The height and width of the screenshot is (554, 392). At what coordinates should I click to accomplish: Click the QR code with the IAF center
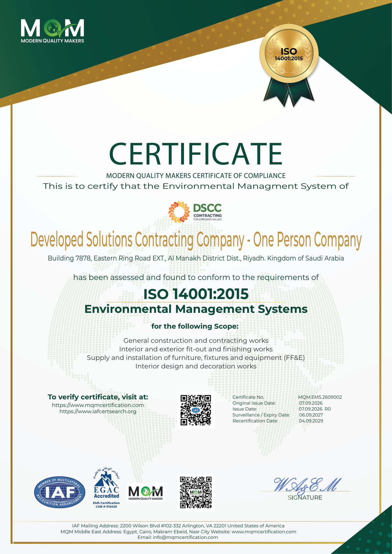point(196,410)
